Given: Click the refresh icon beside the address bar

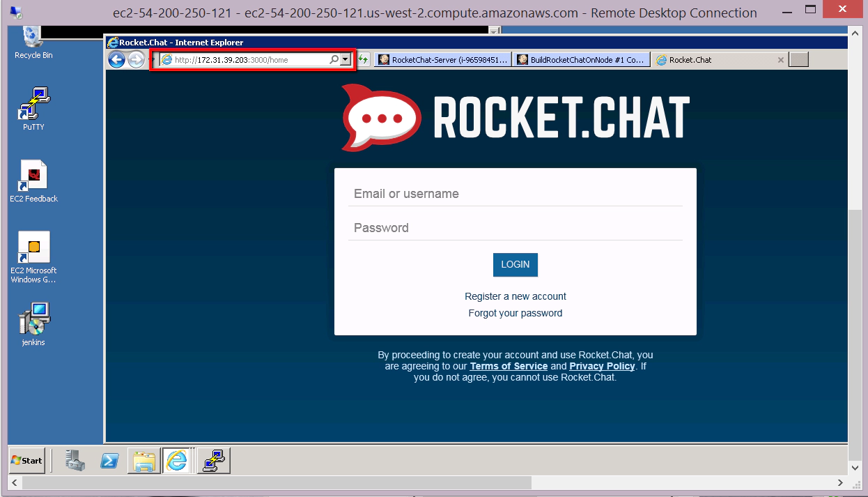Looking at the screenshot, I should click(x=363, y=59).
